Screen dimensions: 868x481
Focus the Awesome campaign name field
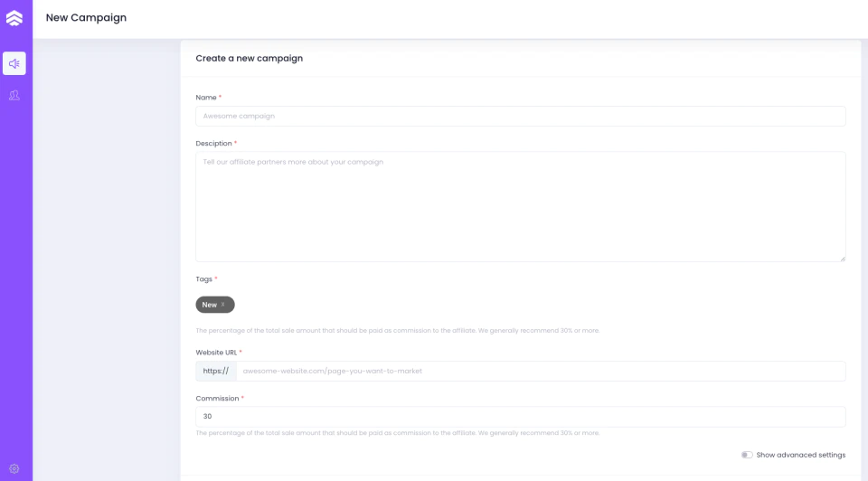(x=521, y=117)
